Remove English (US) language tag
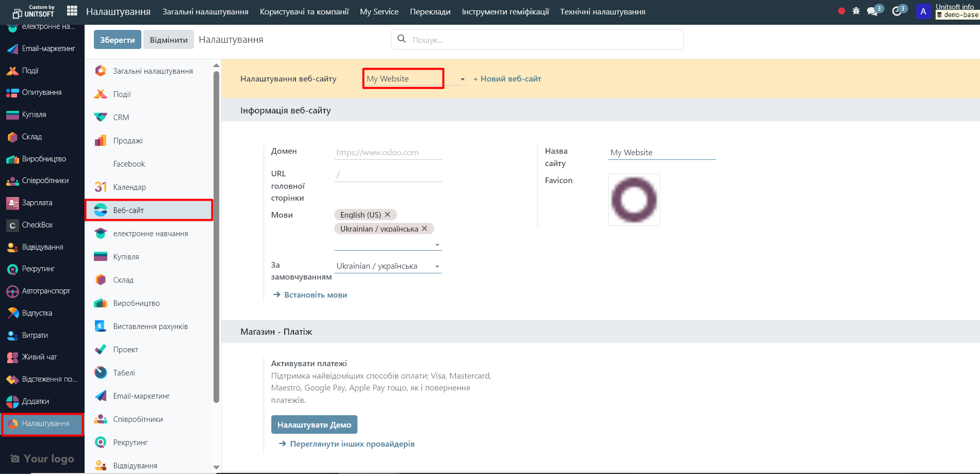980x474 pixels. pos(388,215)
